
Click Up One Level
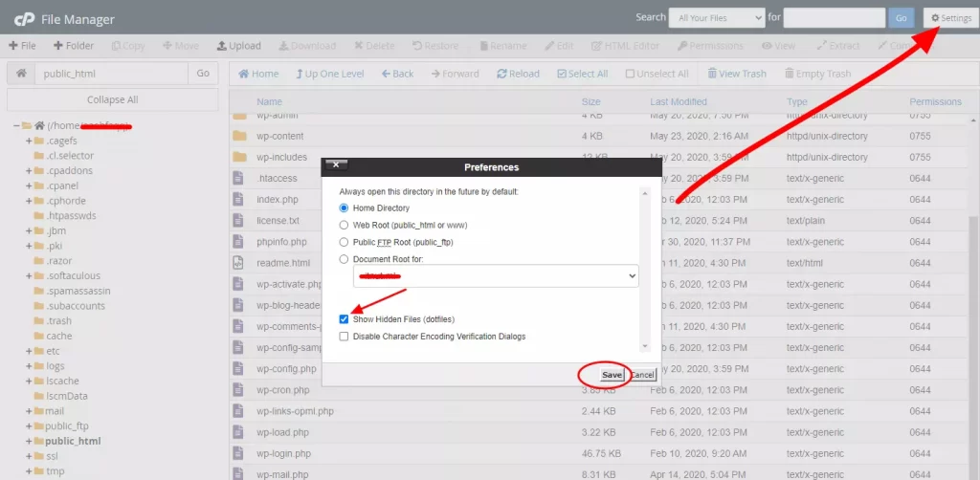[x=330, y=74]
